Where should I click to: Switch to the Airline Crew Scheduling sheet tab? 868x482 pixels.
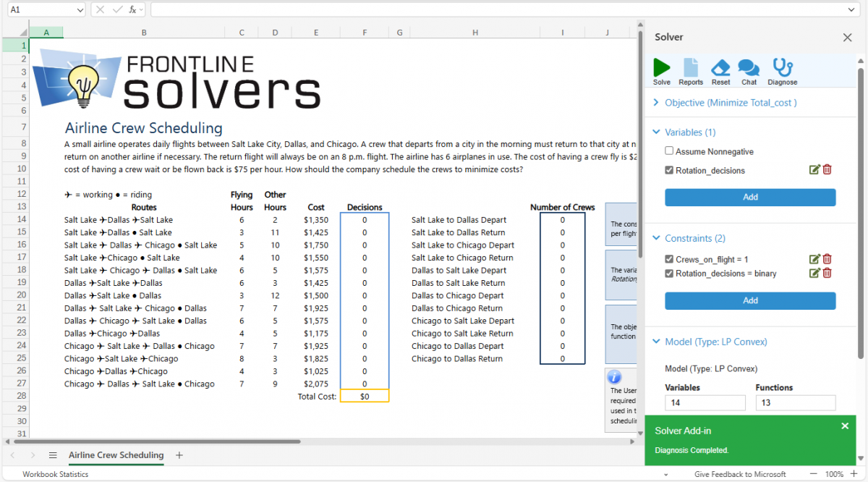116,455
